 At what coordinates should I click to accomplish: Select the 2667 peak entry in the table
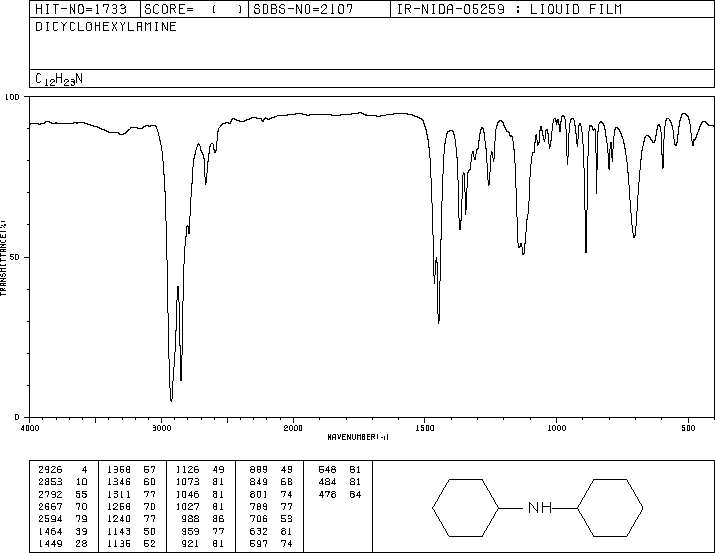[x=63, y=506]
